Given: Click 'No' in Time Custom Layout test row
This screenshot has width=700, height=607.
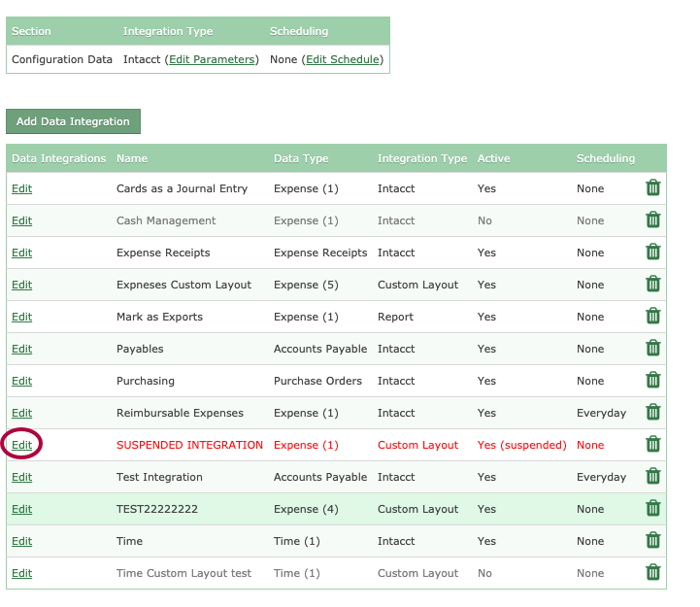Looking at the screenshot, I should pos(484,573).
